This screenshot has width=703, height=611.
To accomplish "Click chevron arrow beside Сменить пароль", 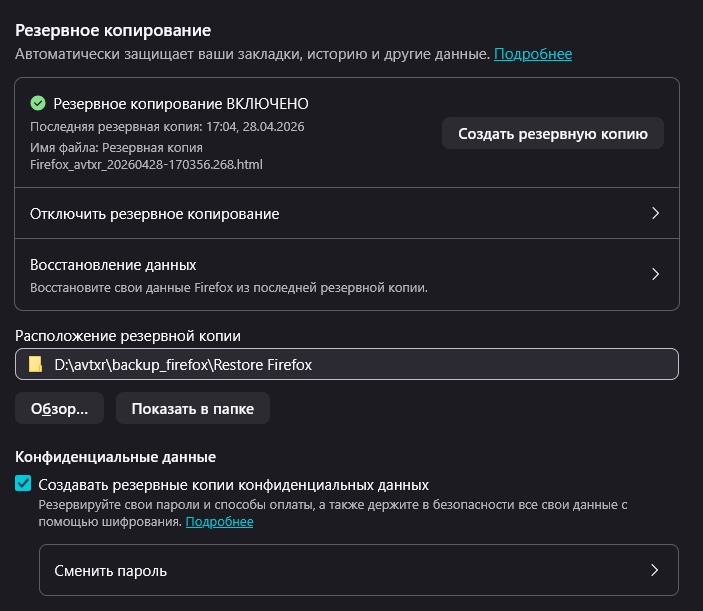I will pos(654,571).
